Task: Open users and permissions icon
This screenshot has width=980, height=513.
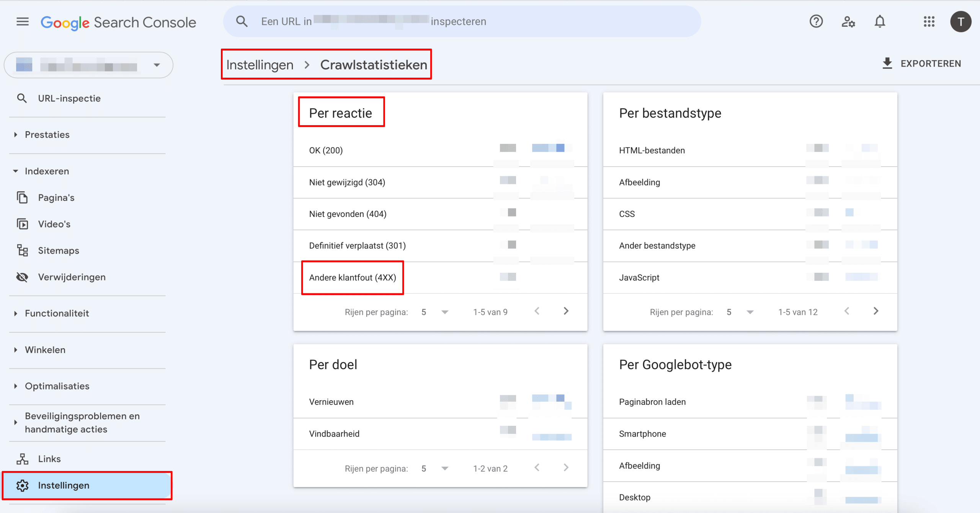Action: (x=848, y=21)
